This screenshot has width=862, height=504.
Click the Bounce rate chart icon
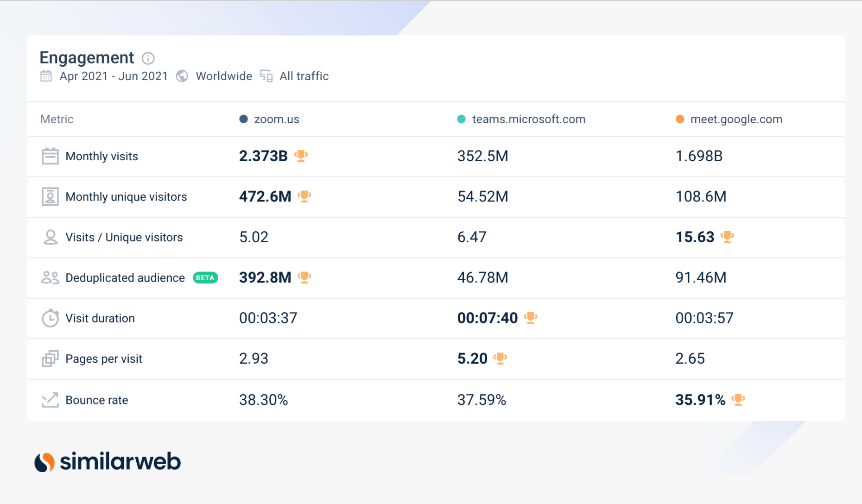coord(50,400)
